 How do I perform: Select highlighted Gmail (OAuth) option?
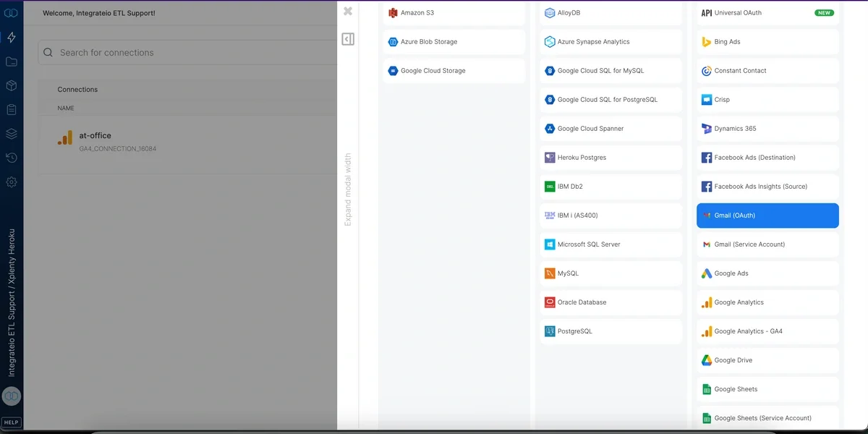767,216
